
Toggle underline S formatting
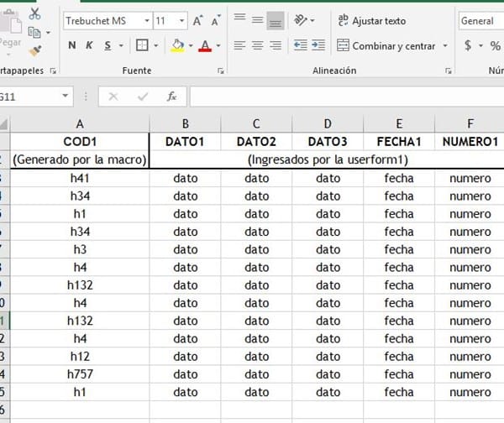(x=108, y=45)
